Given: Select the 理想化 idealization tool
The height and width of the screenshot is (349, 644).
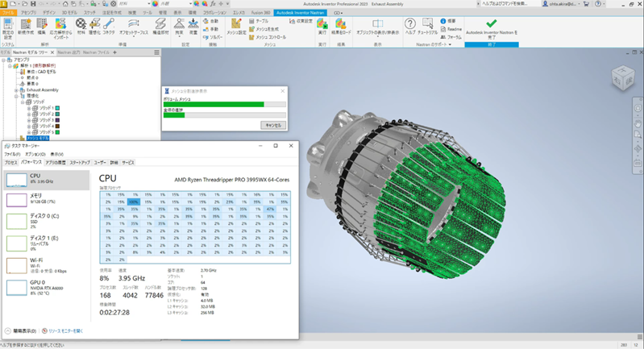Looking at the screenshot, I should 95,27.
